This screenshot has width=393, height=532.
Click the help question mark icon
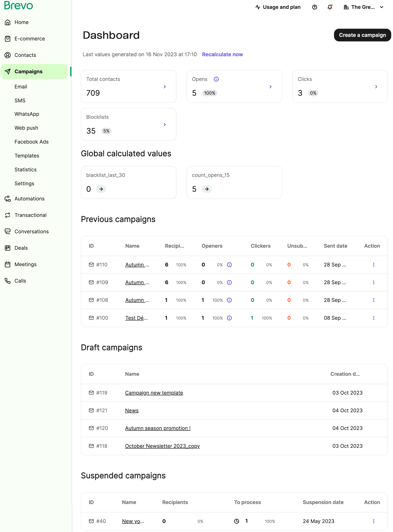coord(314,7)
